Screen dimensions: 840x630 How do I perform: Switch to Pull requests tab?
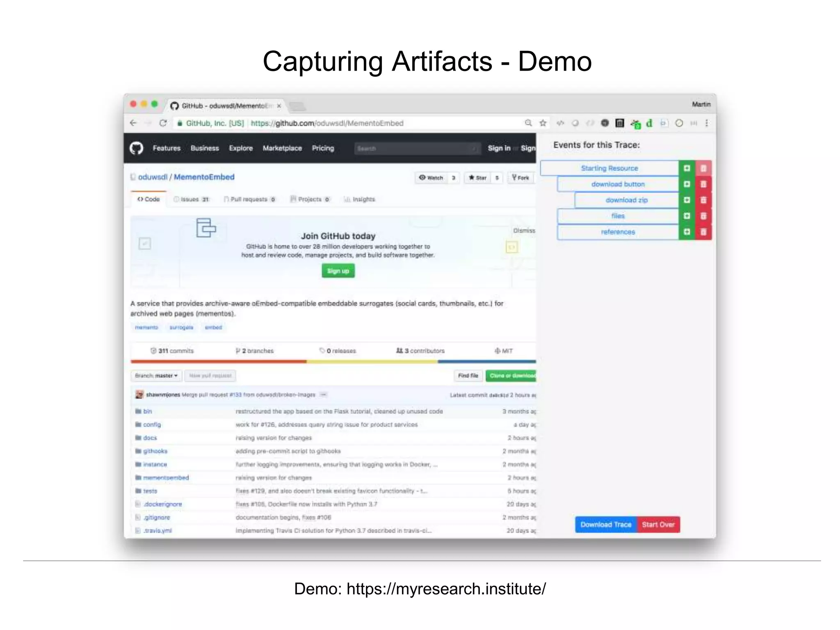[250, 199]
